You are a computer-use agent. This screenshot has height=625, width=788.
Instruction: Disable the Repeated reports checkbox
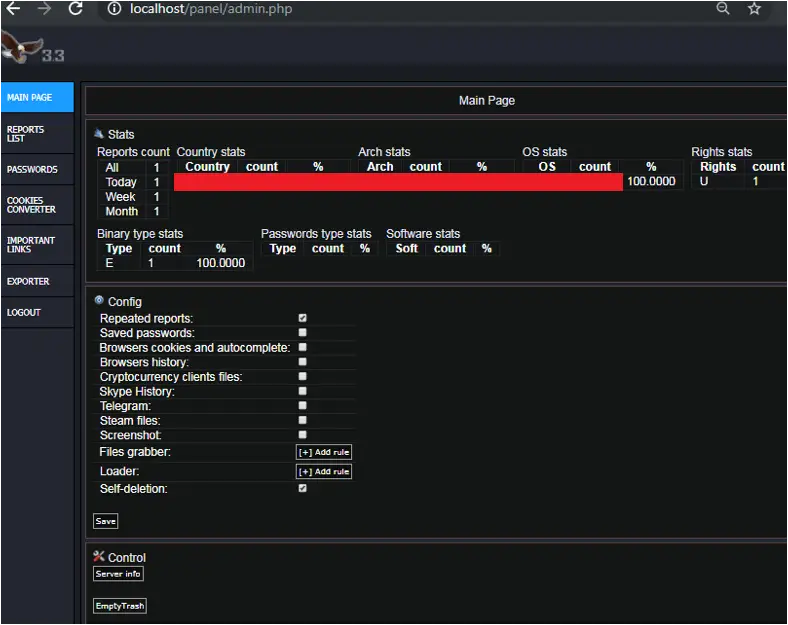303,318
